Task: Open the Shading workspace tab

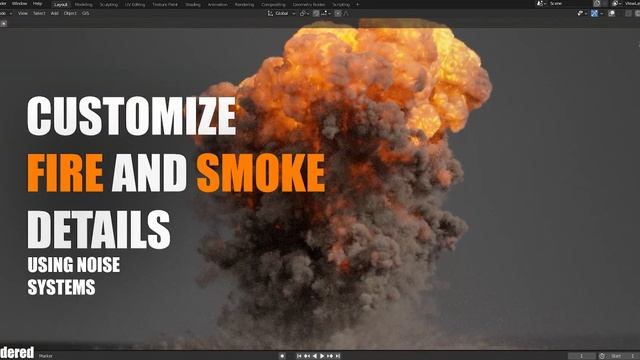Action: [x=193, y=4]
